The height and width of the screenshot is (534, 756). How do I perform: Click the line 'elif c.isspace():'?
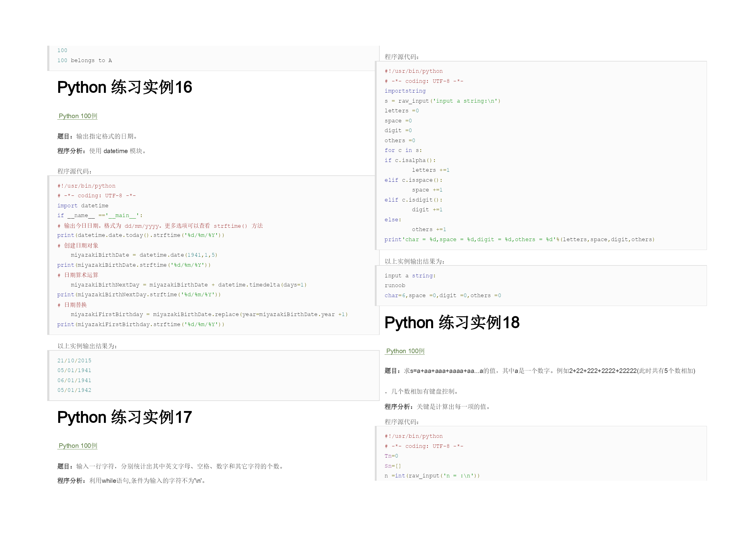(413, 180)
